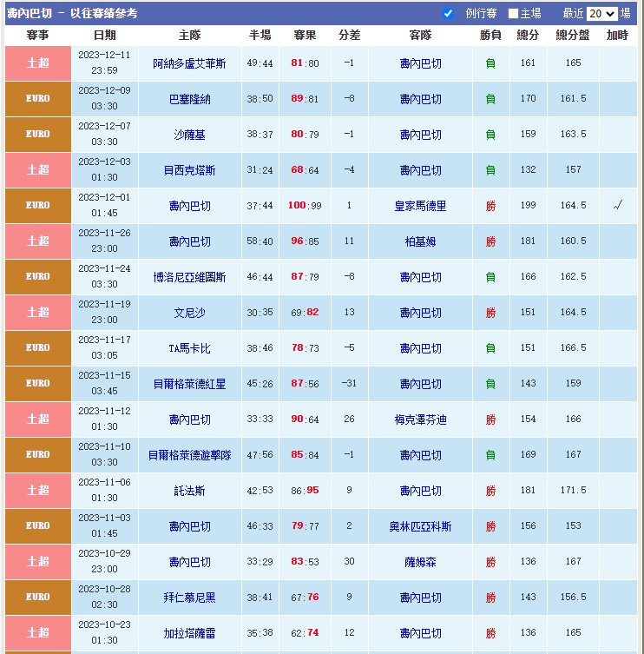
Task: Open team 貝爾格萊德遊擊隊 link
Action: tap(189, 455)
